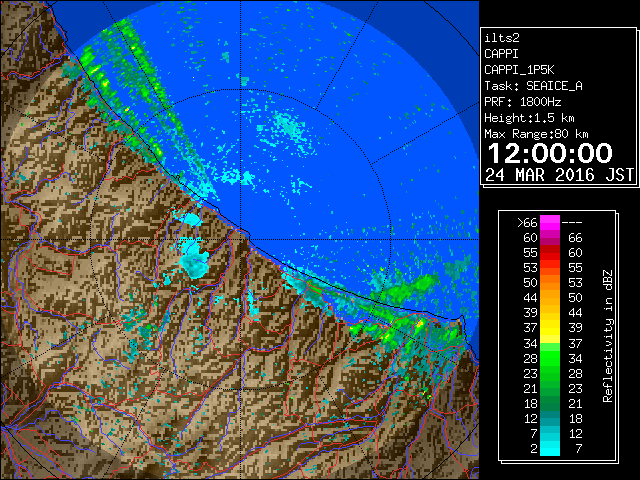Click the radar center crosshair on the coast
The image size is (640, 480).
coord(240,239)
